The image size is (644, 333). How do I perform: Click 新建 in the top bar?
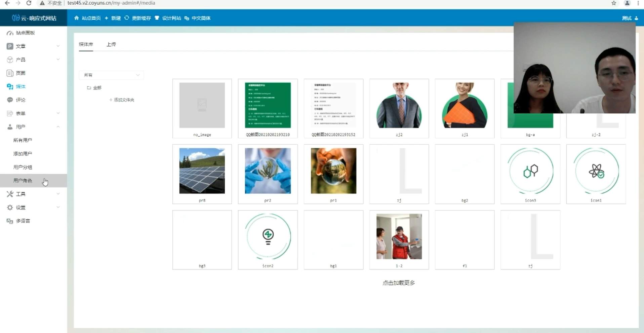(116, 18)
